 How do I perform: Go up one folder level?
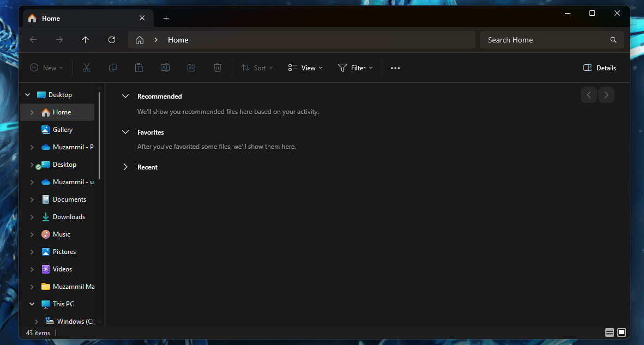[86, 40]
